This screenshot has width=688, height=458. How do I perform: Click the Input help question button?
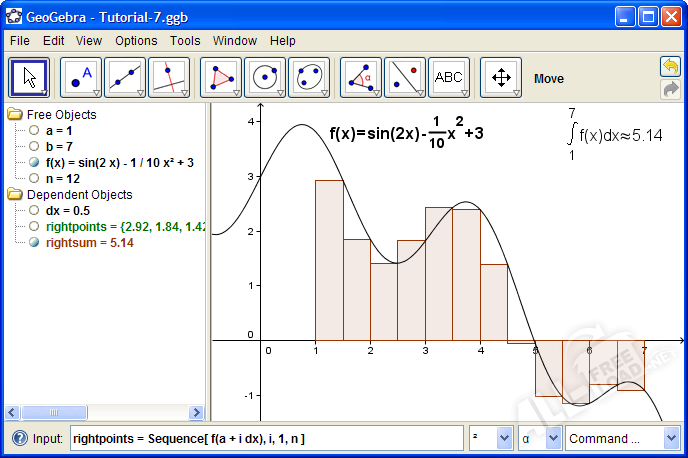click(19, 438)
